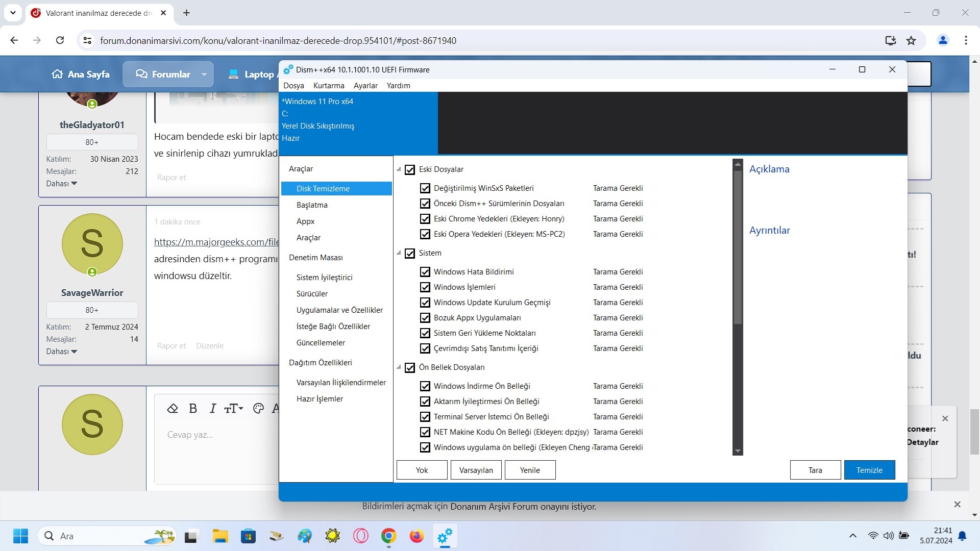
Task: Expand the Forumlar dropdown arrow
Action: 204,74
